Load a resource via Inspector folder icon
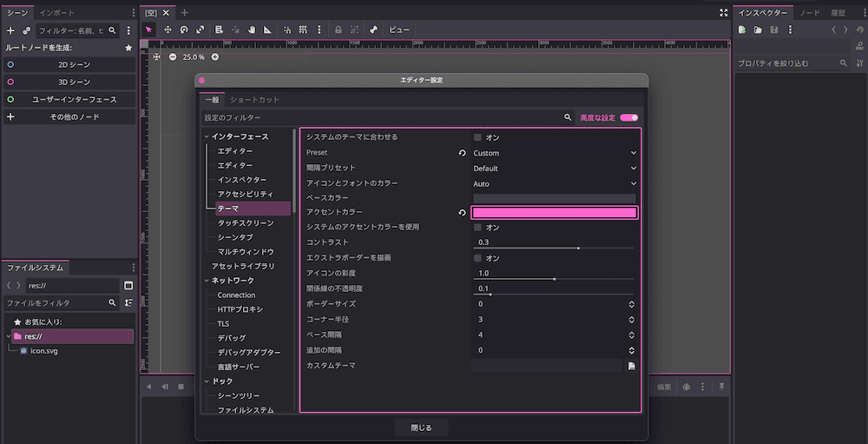The height and width of the screenshot is (444, 868). (x=758, y=30)
